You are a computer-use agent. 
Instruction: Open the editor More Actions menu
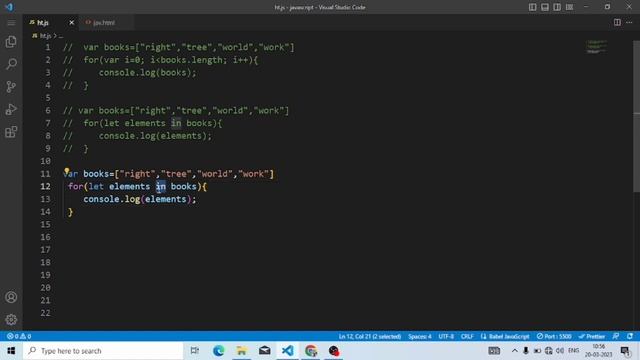click(x=629, y=22)
